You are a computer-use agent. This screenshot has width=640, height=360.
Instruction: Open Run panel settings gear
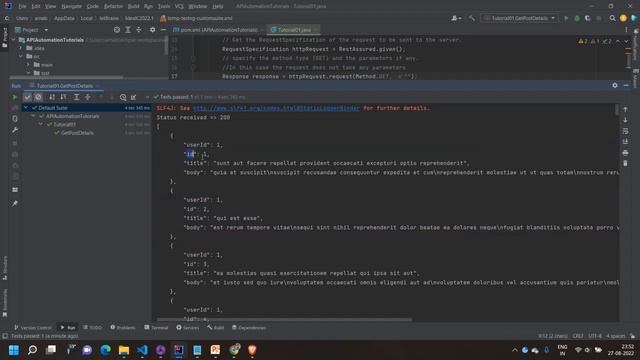(x=615, y=85)
